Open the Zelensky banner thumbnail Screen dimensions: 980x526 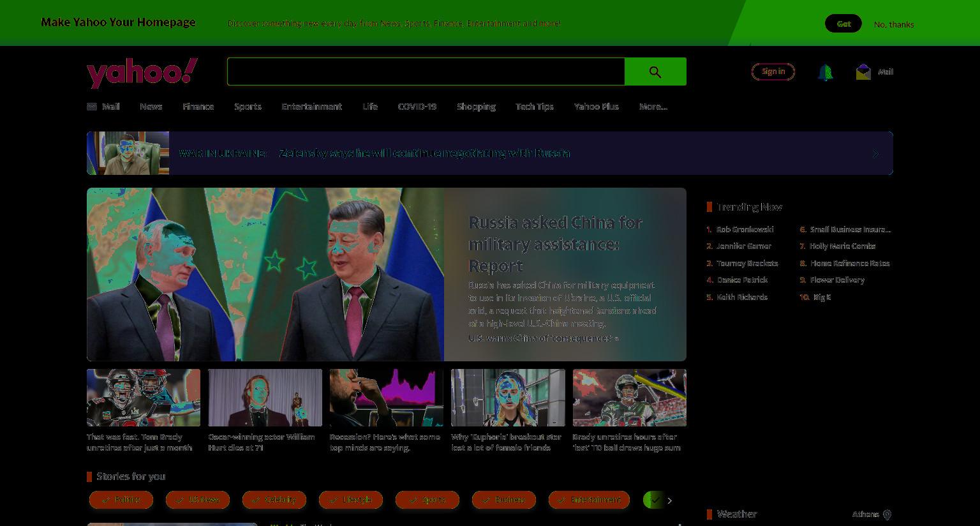pos(128,153)
